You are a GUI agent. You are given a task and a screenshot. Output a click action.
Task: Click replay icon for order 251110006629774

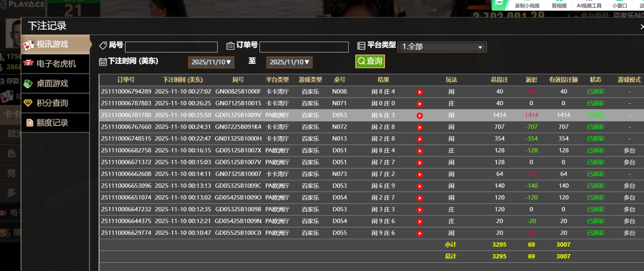[419, 234]
